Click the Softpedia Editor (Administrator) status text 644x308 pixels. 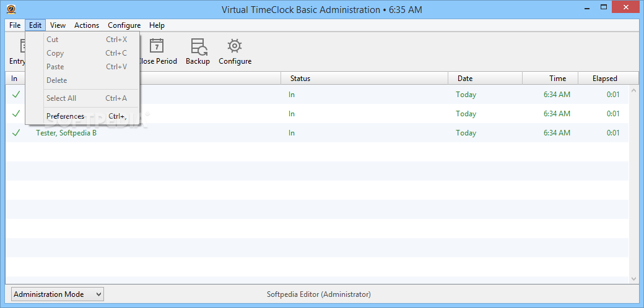coord(319,294)
